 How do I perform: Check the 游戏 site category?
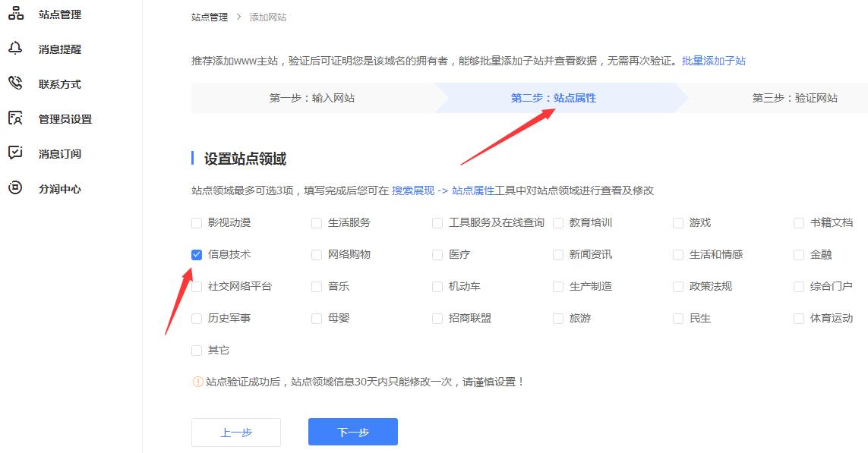[x=677, y=222]
